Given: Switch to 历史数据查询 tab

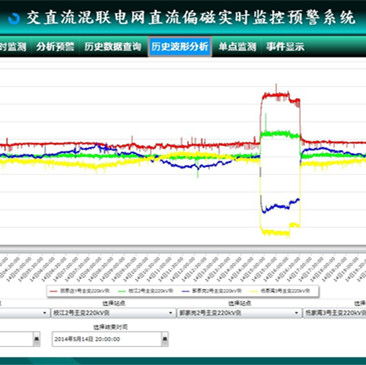Looking at the screenshot, I should coord(113,47).
